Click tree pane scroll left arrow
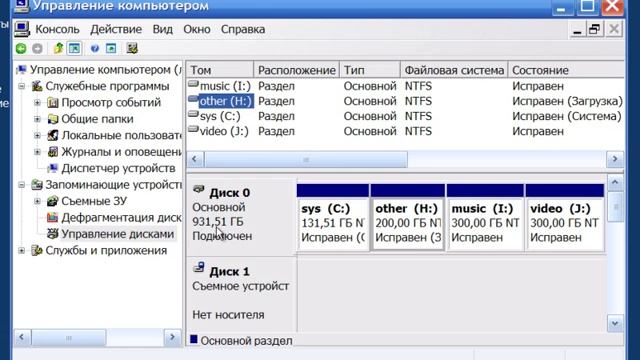640x360 pixels. click(22, 337)
